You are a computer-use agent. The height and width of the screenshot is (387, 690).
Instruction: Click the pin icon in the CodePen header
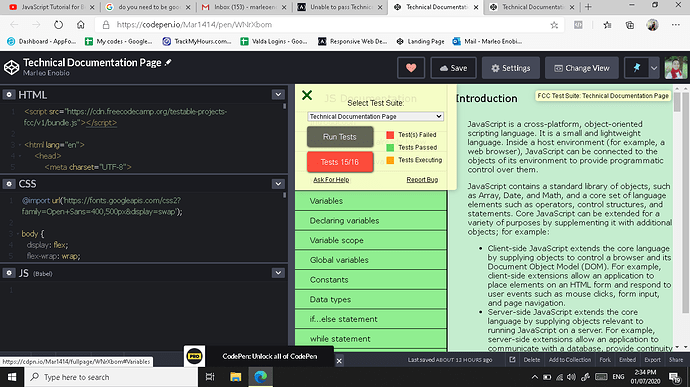click(636, 68)
